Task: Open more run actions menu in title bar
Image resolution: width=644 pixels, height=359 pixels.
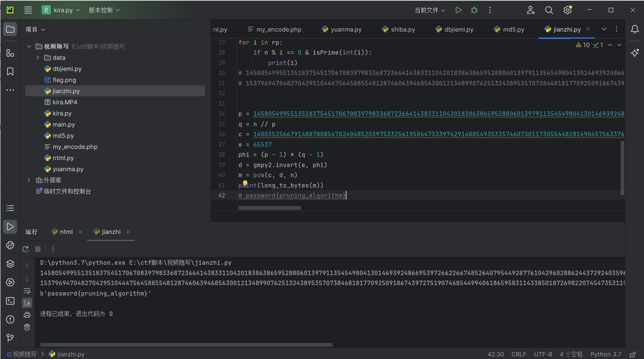Action: click(490, 10)
